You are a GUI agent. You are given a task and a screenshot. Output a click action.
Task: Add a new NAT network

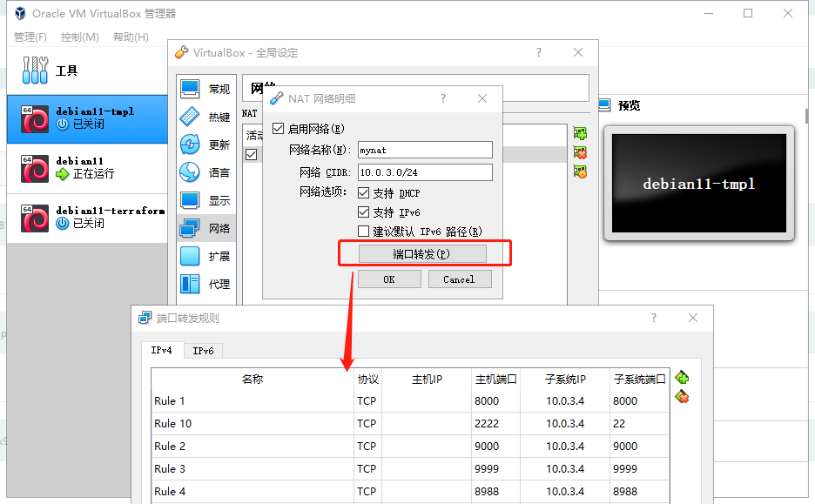[580, 133]
